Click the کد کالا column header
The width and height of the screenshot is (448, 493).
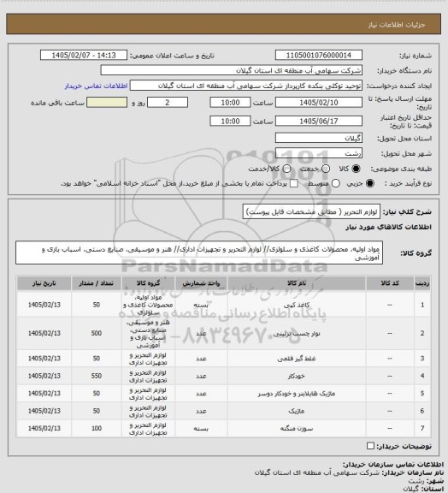coord(390,283)
